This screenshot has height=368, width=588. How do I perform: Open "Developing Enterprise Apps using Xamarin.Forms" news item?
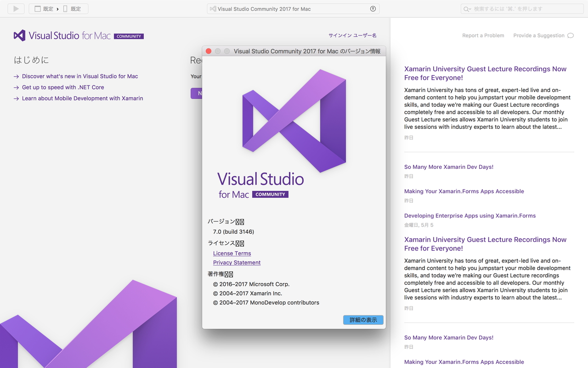(469, 215)
